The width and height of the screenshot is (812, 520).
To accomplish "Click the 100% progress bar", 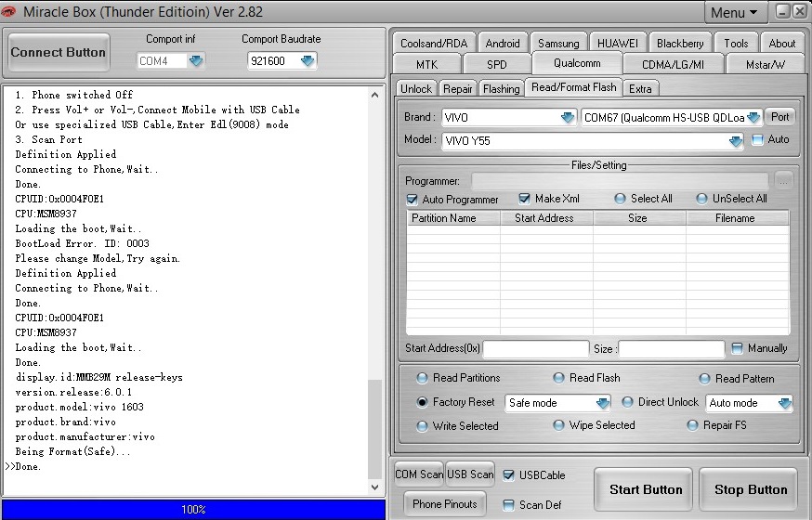I will (x=193, y=509).
